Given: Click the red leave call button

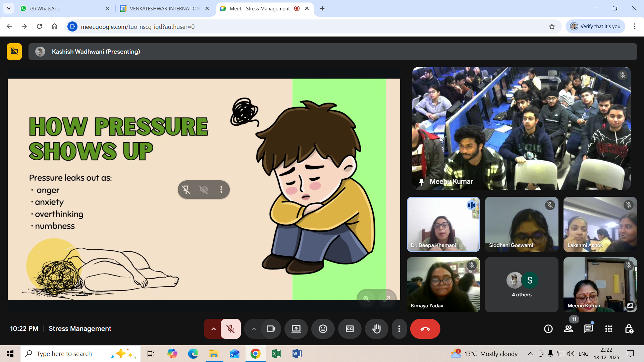Looking at the screenshot, I should (425, 329).
